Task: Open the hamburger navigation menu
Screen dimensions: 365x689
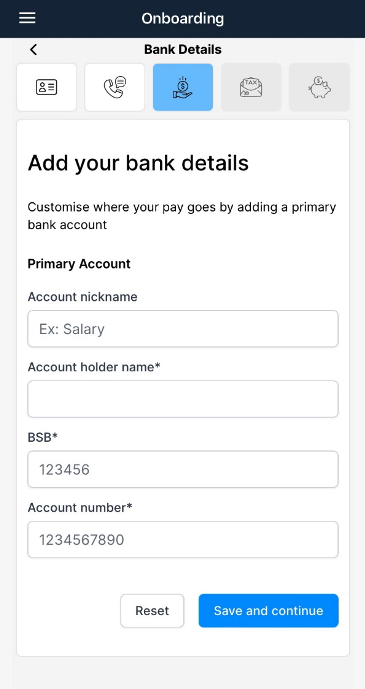Action: point(27,18)
